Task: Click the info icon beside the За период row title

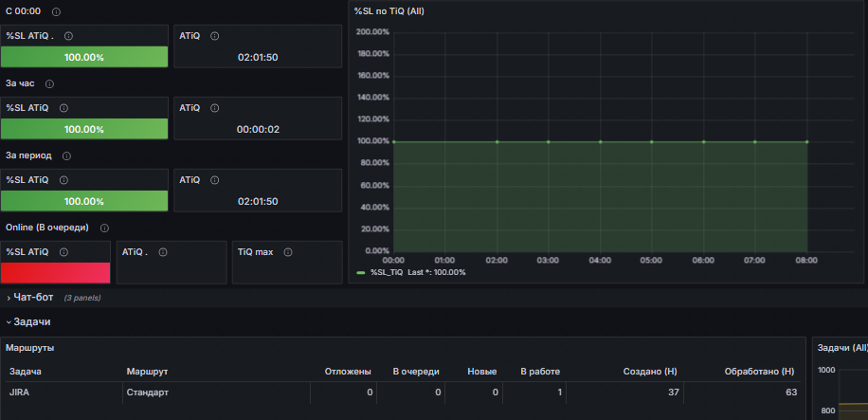Action: (x=66, y=156)
